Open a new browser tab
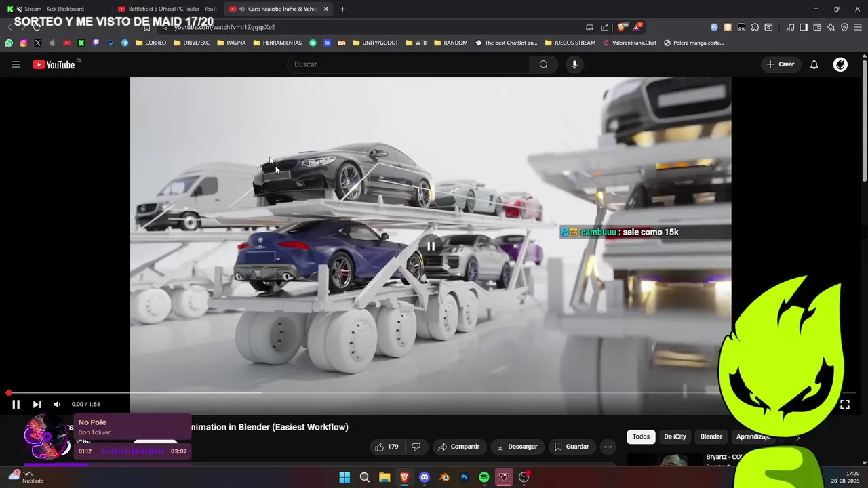Screen dimensions: 868x488 pyautogui.click(x=342, y=9)
